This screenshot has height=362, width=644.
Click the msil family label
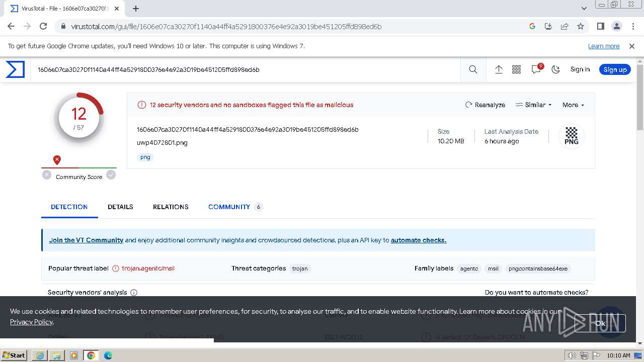coord(493,268)
